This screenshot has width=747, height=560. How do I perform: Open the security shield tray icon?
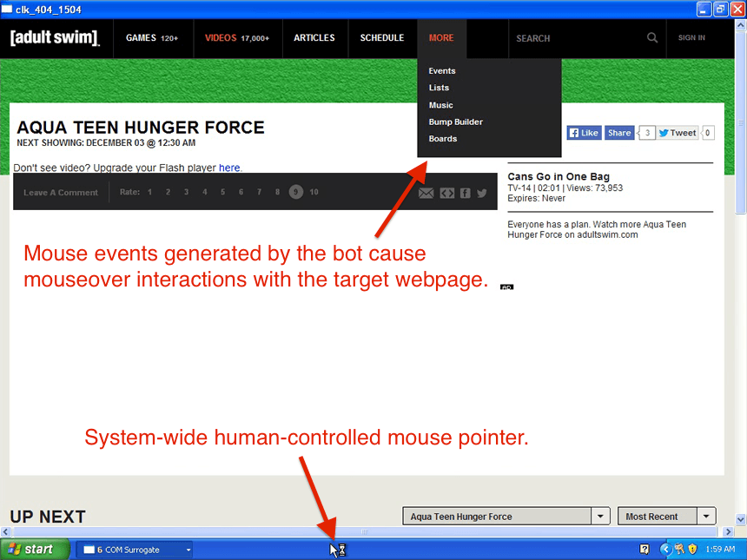[692, 549]
